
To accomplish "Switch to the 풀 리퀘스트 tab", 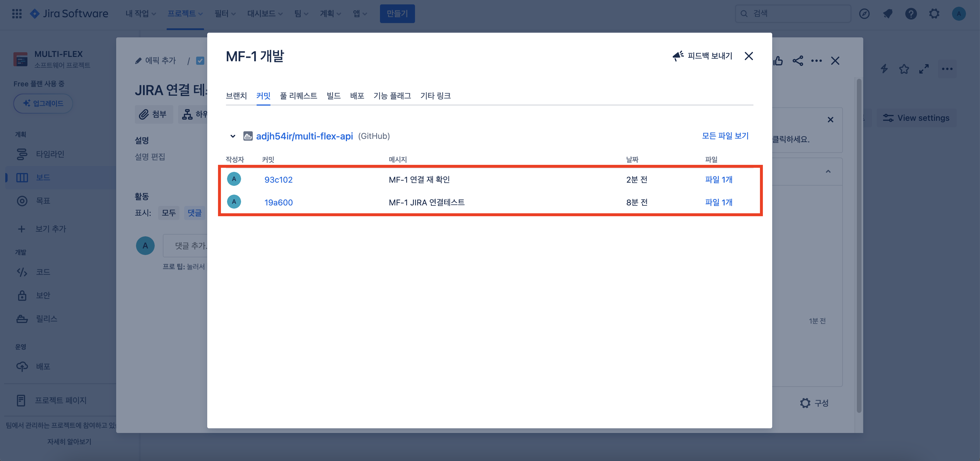I will click(x=298, y=96).
